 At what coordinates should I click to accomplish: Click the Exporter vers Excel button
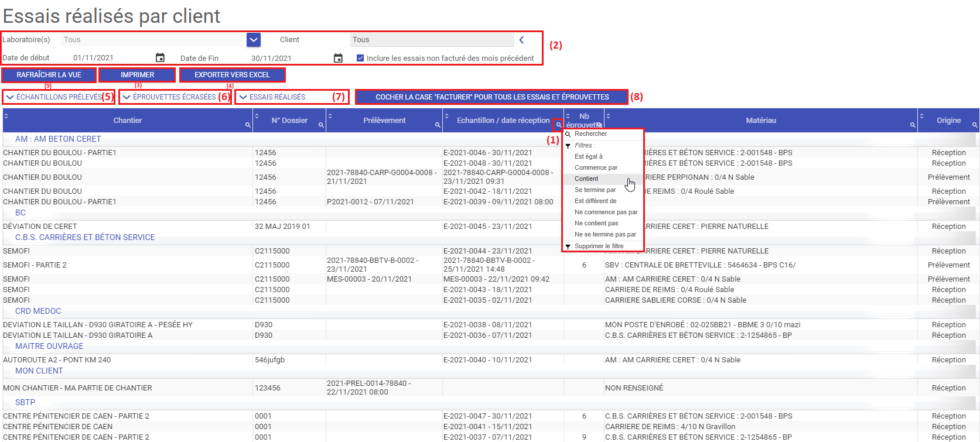[x=232, y=75]
